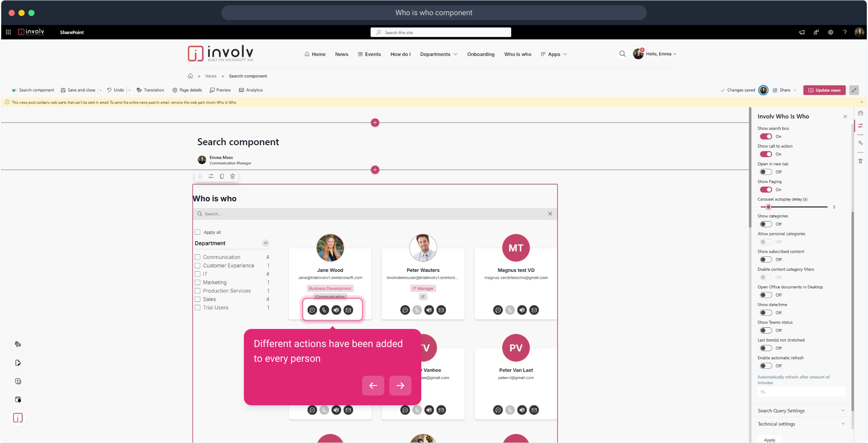Check the Sales department filter
Image resolution: width=868 pixels, height=443 pixels.
tap(197, 299)
